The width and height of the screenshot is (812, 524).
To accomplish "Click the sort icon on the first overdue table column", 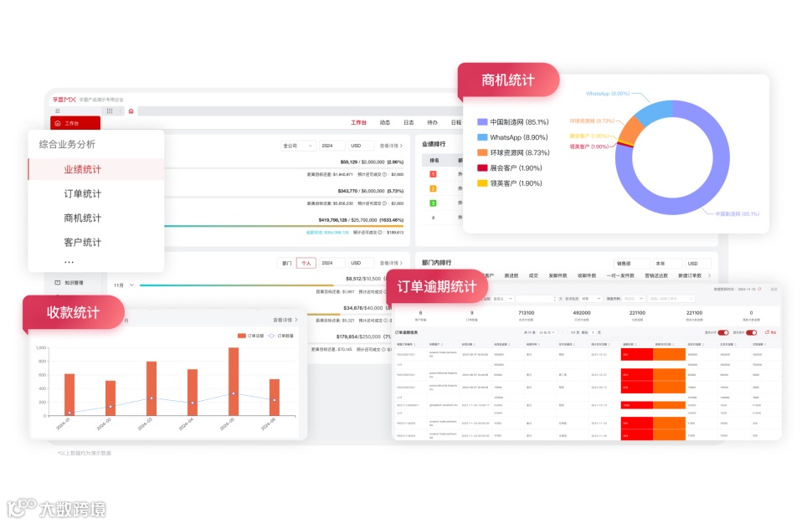I will (415, 344).
